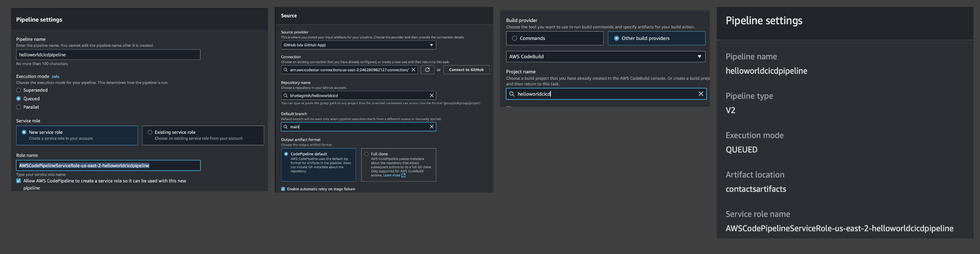Click Repository name input field
Image resolution: width=980 pixels, height=254 pixels.
click(x=358, y=95)
